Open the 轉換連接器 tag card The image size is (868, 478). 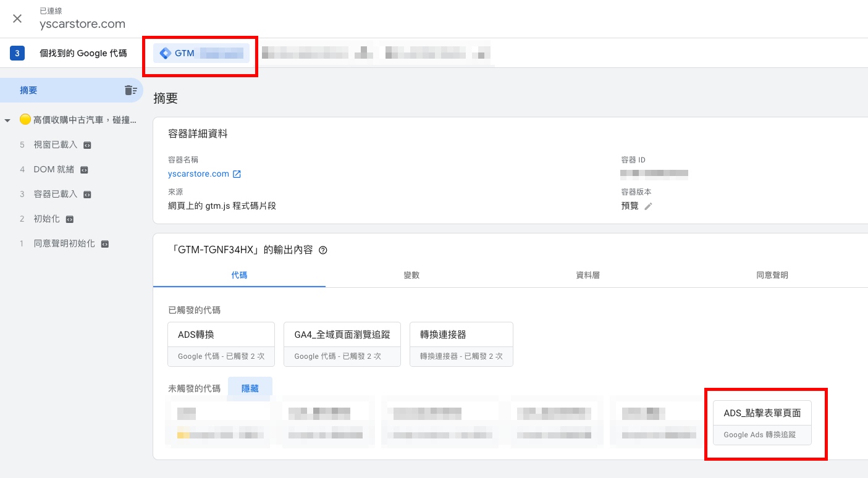[461, 344]
